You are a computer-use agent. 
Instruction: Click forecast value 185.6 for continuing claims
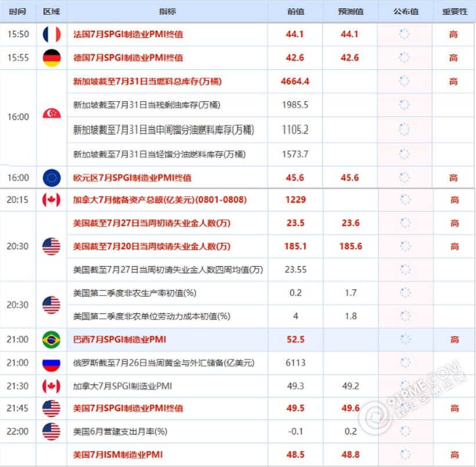pyautogui.click(x=351, y=246)
